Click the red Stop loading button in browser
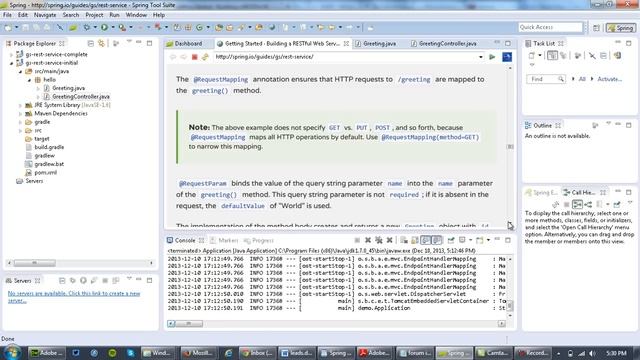Screen dimensions: 640x360 (195, 57)
